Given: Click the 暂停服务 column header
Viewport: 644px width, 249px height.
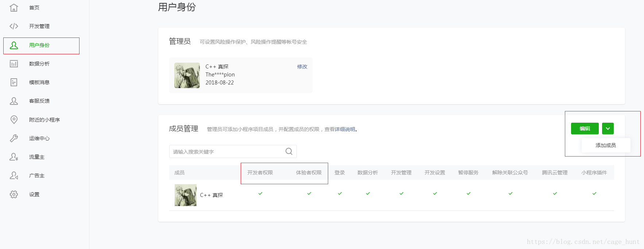Looking at the screenshot, I should tap(468, 173).
